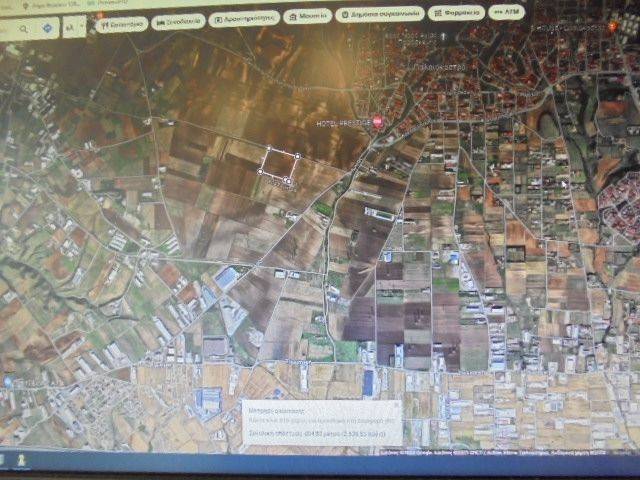Select the Δημόσια συγκοινωνία (Transit) chip
This screenshot has width=640, height=480.
click(x=379, y=15)
